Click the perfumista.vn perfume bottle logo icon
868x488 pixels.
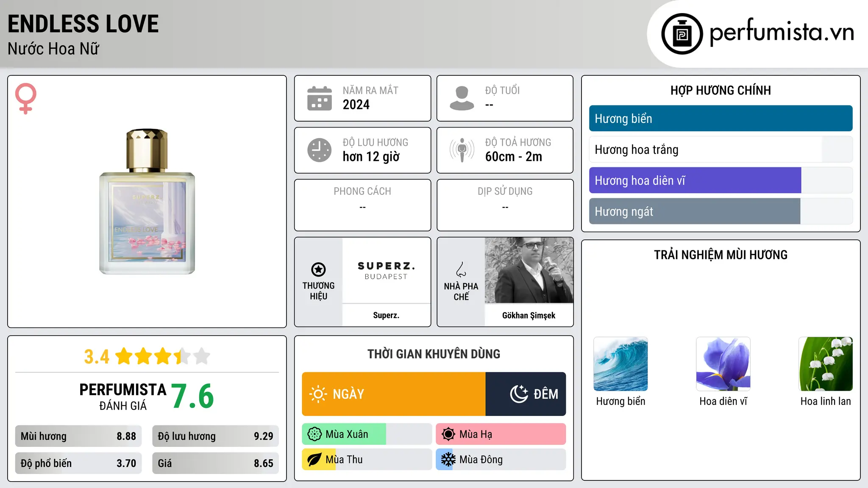(682, 34)
